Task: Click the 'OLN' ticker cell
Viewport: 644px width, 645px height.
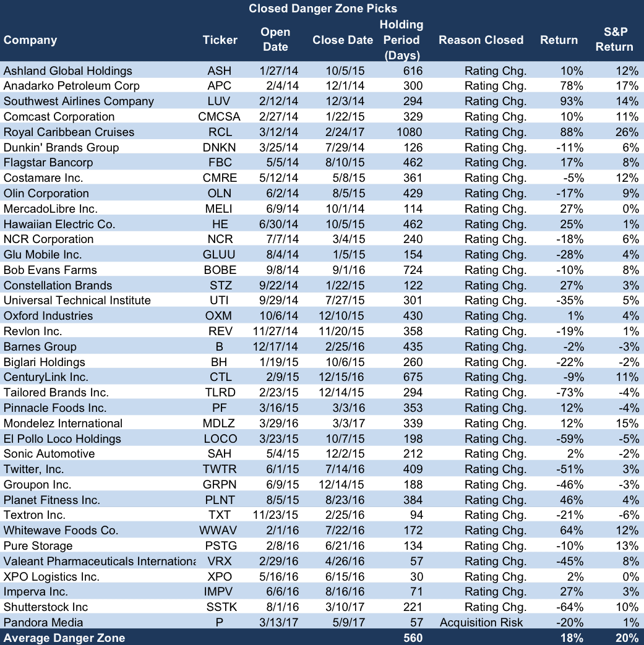Action: 220,194
